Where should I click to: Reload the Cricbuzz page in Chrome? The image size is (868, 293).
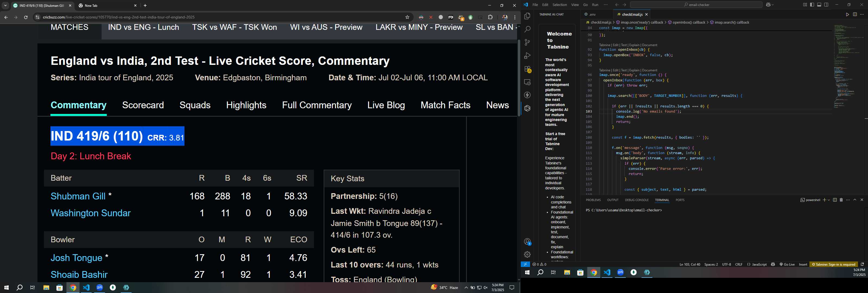coord(25,17)
